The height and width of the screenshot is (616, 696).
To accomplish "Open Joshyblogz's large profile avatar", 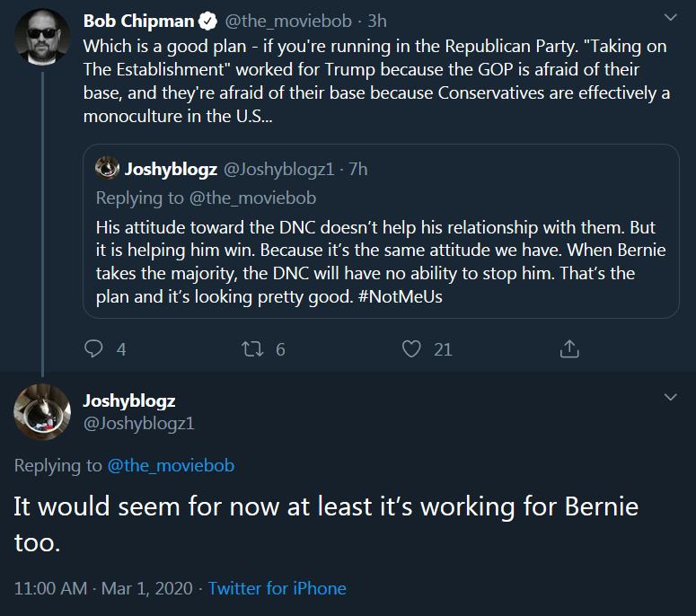I will click(42, 412).
